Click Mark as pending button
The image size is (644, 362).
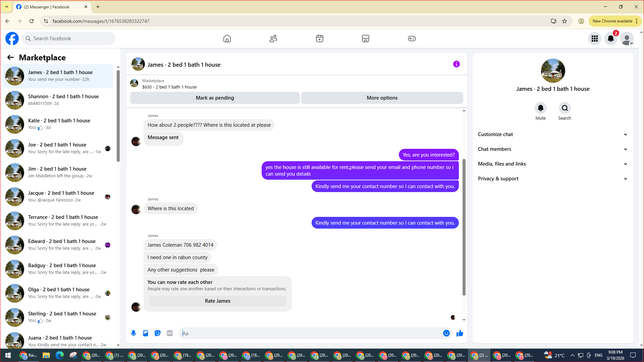[215, 98]
